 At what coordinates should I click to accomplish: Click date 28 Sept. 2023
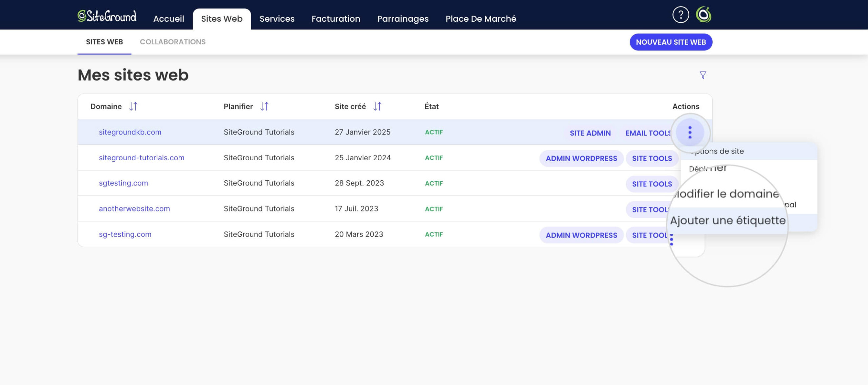[x=359, y=183]
